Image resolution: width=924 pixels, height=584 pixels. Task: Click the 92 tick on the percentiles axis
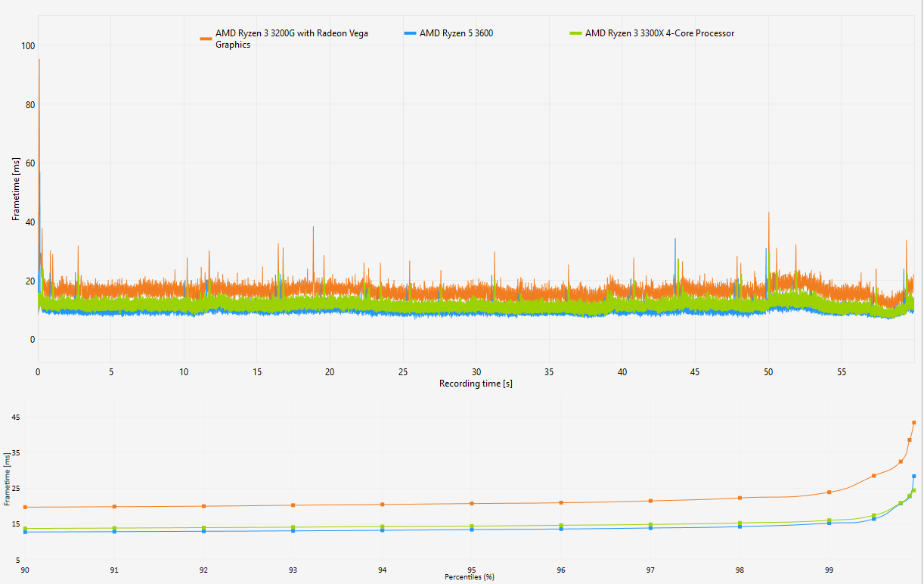[x=203, y=569]
